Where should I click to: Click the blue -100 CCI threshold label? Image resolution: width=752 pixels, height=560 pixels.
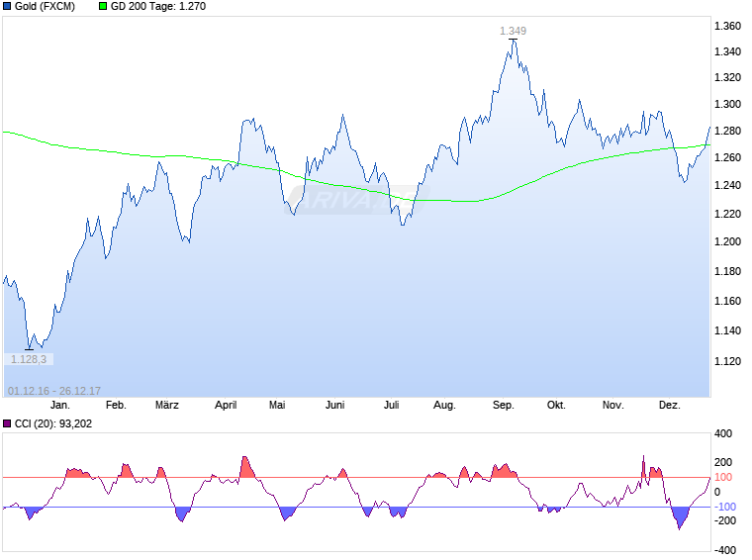[x=725, y=507]
